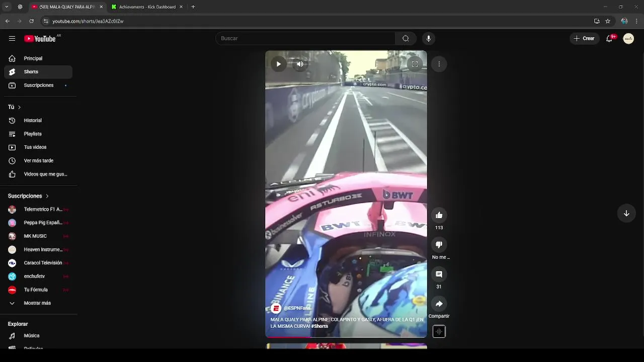644x362 pixels.
Task: Go back in browser
Action: (8, 21)
